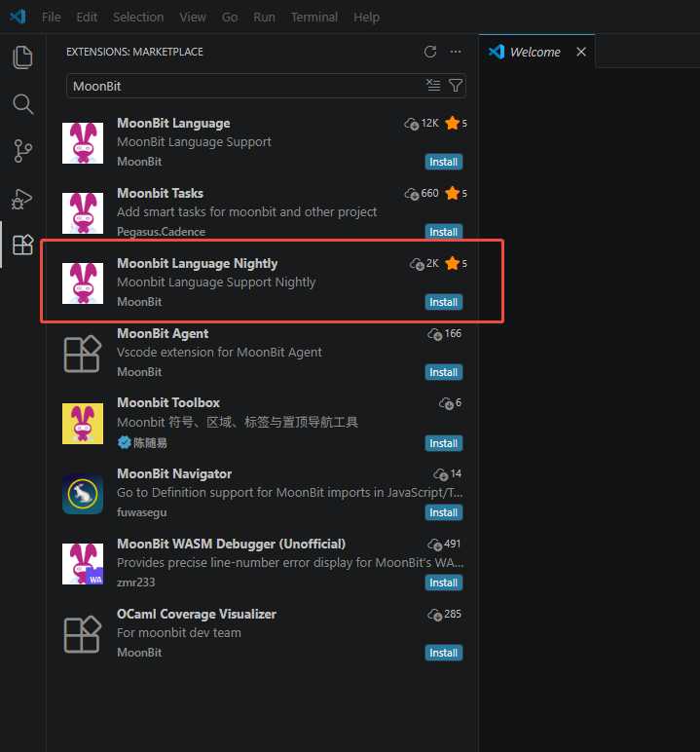Screen dimensions: 700x752
Task: Click the zmr233 publisher name
Action: [136, 583]
